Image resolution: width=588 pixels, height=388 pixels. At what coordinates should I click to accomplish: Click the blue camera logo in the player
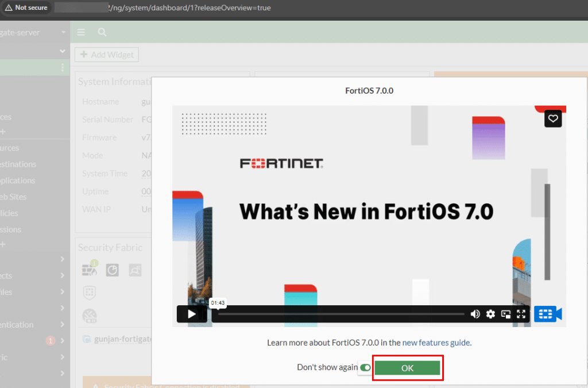pos(548,314)
